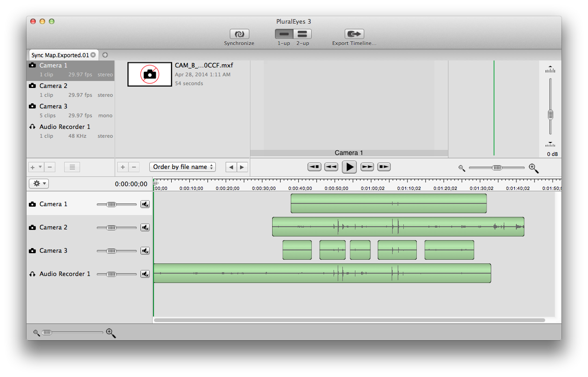
Task: Select Audio Recorder 1 track header in timeline
Action: (89, 274)
